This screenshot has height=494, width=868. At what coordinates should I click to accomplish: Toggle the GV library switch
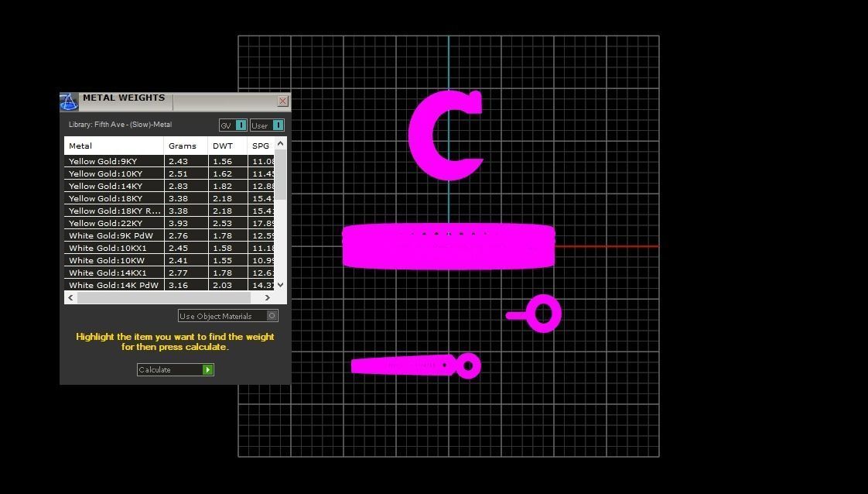pyautogui.click(x=233, y=125)
